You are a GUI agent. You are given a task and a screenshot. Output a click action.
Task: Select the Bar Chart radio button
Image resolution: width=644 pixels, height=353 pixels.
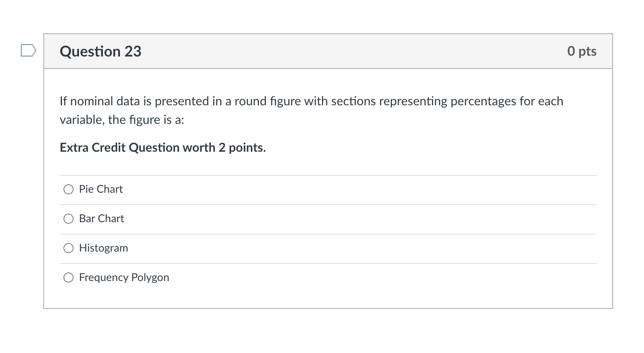tap(69, 219)
